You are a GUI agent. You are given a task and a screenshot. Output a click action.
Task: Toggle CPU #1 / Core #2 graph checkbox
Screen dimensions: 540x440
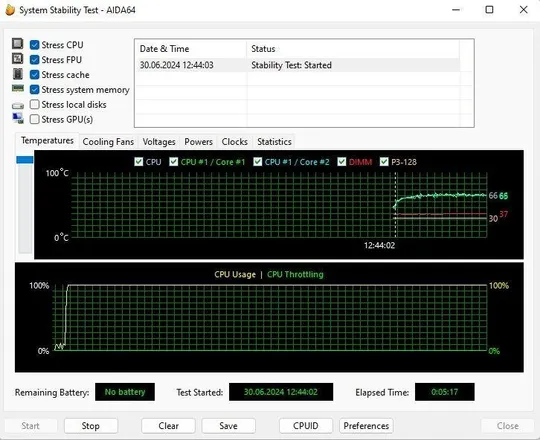[x=258, y=162]
